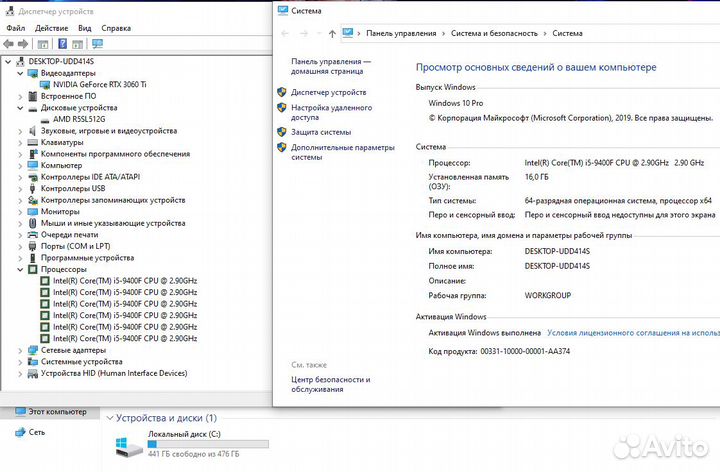Viewport: 720px width, 472px height.
Task: Click the Up arrow in Система window
Action: (x=332, y=34)
